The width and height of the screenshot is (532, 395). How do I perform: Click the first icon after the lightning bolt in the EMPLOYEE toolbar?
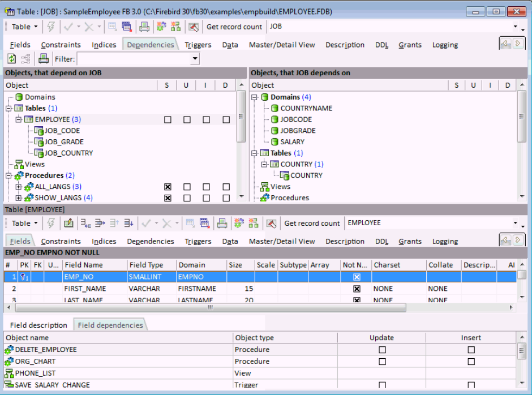68,223
